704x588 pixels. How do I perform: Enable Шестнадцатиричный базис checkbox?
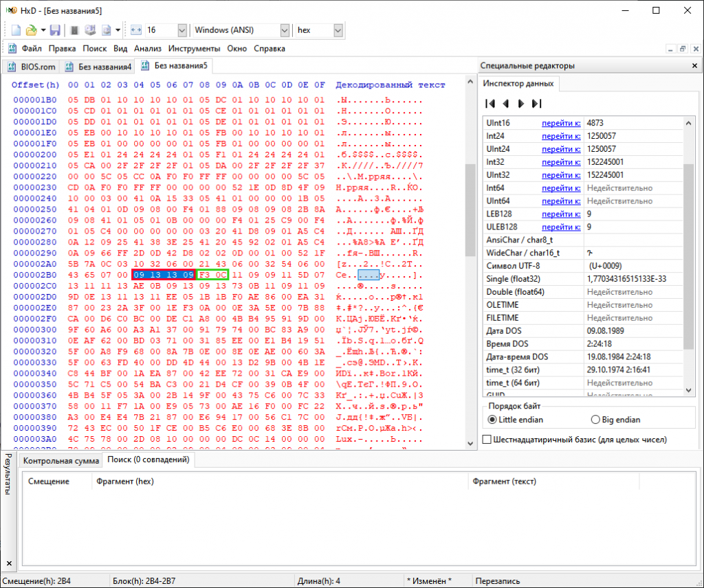point(487,440)
